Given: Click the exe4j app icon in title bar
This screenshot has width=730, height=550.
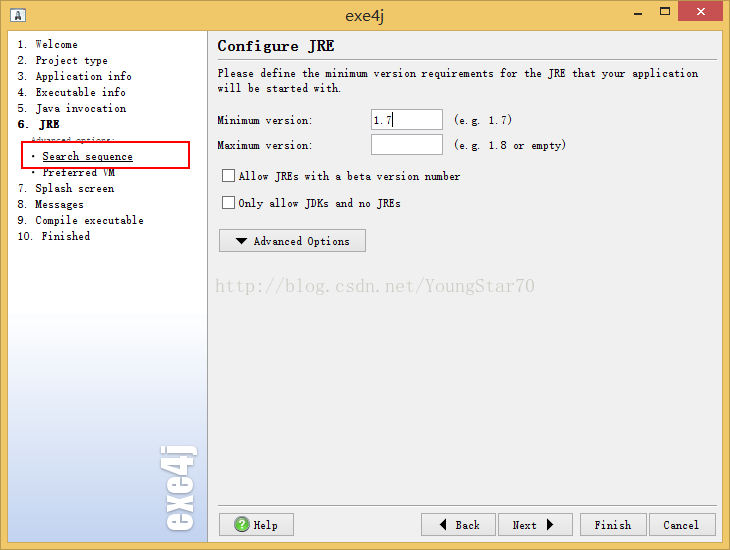Looking at the screenshot, I should [x=18, y=15].
